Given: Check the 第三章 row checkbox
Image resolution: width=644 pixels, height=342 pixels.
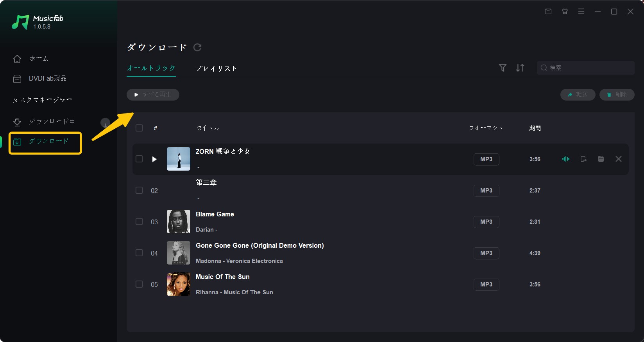Looking at the screenshot, I should pyautogui.click(x=139, y=190).
